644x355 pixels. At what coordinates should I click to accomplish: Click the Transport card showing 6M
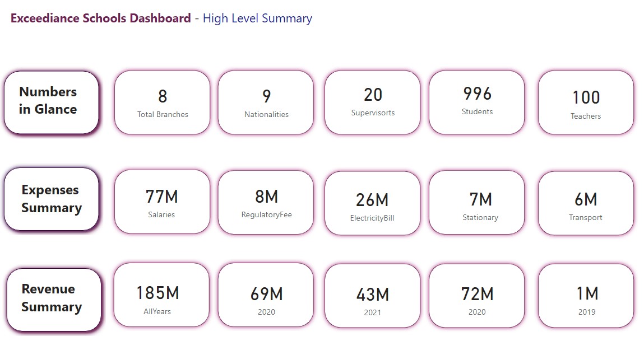pos(585,203)
